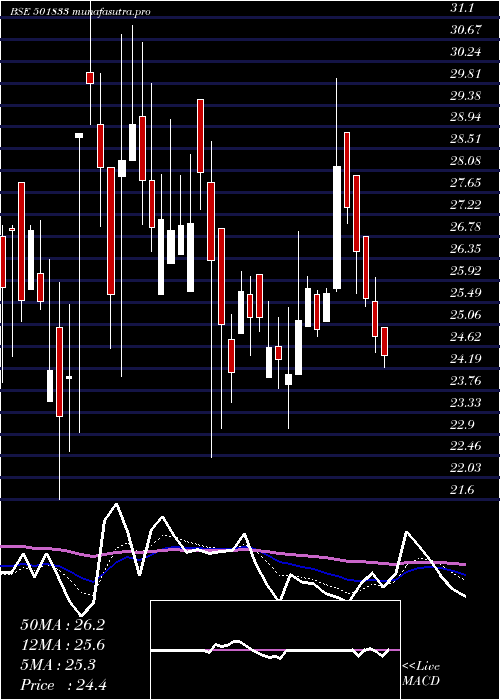Click the Price : 24.4 reading
The height and width of the screenshot is (700, 500).
click(x=62, y=685)
